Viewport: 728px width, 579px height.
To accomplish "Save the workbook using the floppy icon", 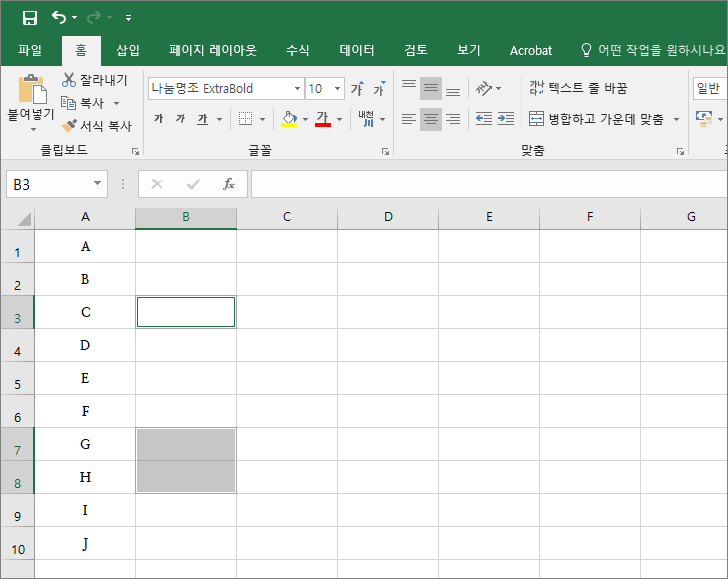I will [x=30, y=18].
